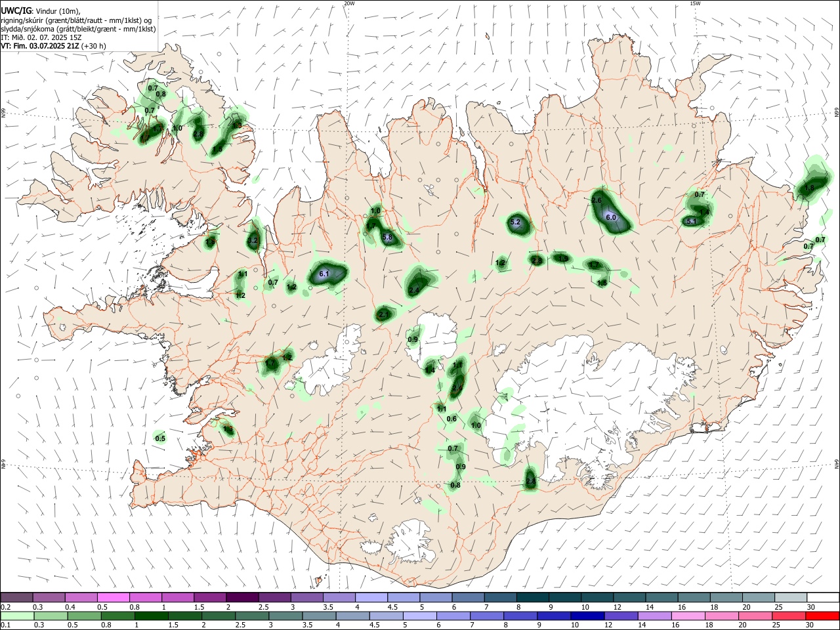Pick the darkest purple 2 mm swatch in the upper legend
The width and height of the screenshot is (840, 630).
tap(242, 597)
